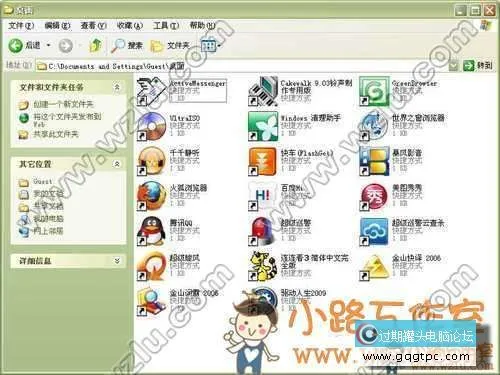
Task: Open the 编辑(E) menu
Action: tap(57, 25)
